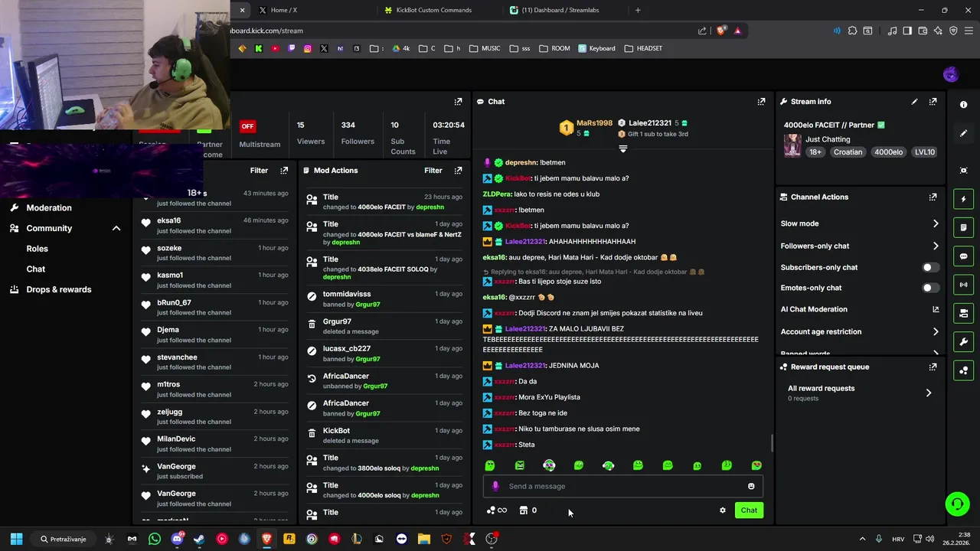Pop out the Chat panel
Screen dimensions: 980x551
click(x=761, y=101)
